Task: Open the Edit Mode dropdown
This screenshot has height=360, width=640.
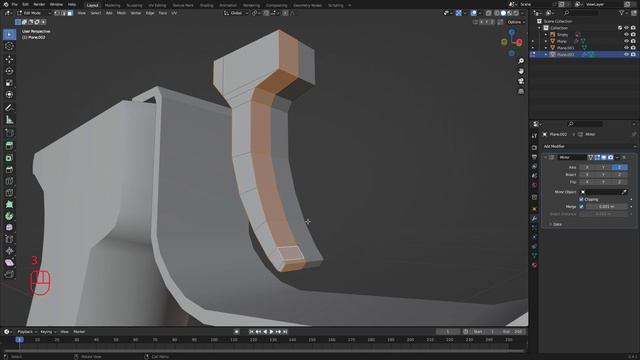Action: pos(34,13)
